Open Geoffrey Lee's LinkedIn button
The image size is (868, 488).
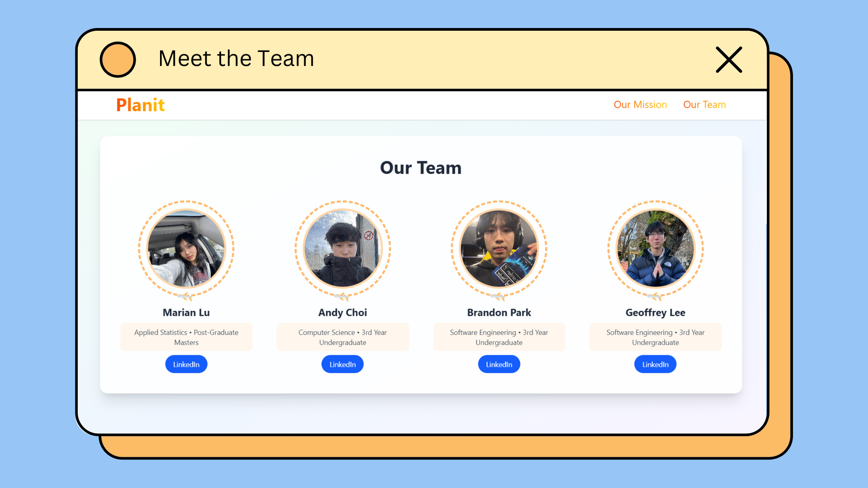656,364
